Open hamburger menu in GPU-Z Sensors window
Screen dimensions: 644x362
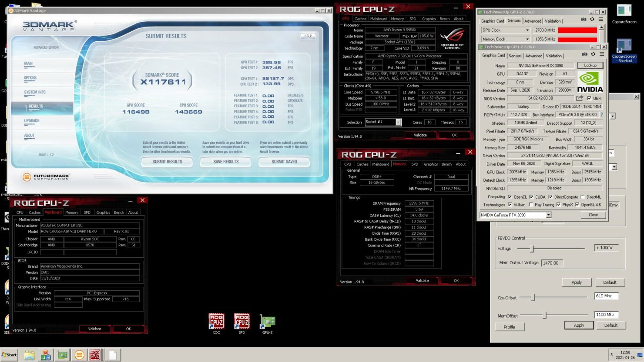click(x=601, y=20)
